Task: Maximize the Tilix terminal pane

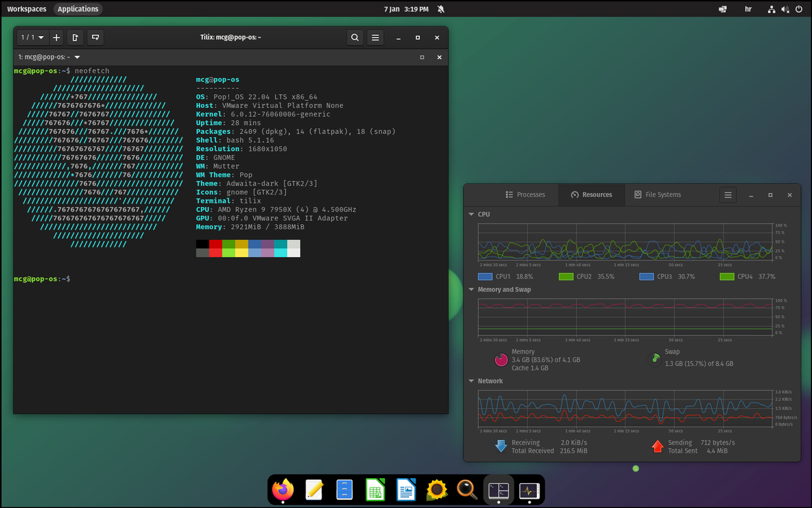Action: point(422,57)
